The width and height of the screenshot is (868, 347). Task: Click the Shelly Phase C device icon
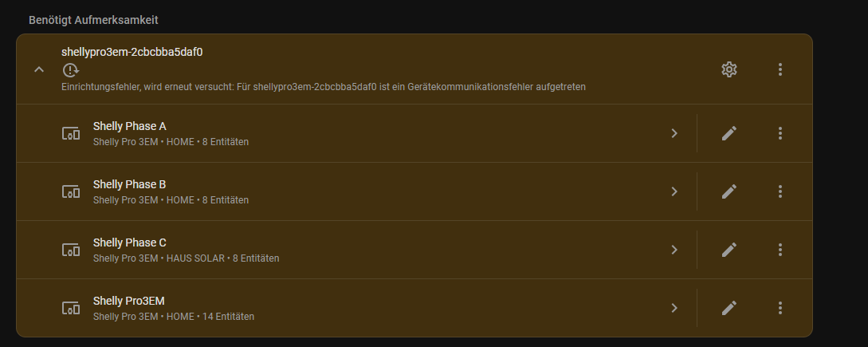(71, 250)
